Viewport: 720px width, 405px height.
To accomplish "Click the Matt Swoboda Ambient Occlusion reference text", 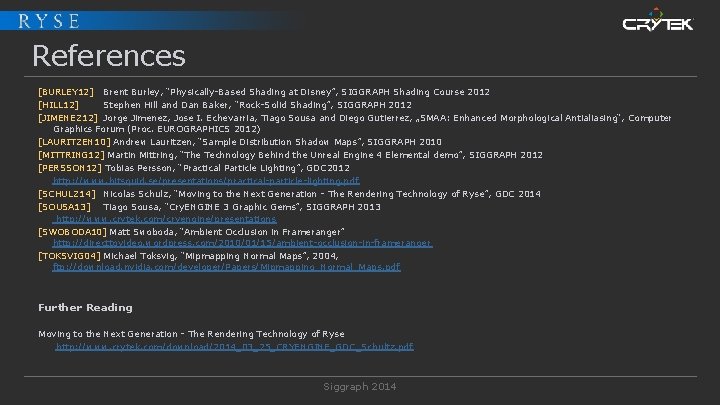I will pyautogui.click(x=227, y=232).
